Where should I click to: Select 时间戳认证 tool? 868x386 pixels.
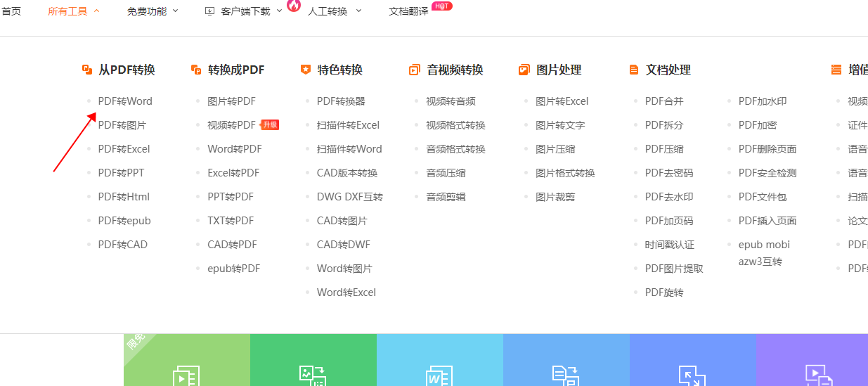coord(670,245)
